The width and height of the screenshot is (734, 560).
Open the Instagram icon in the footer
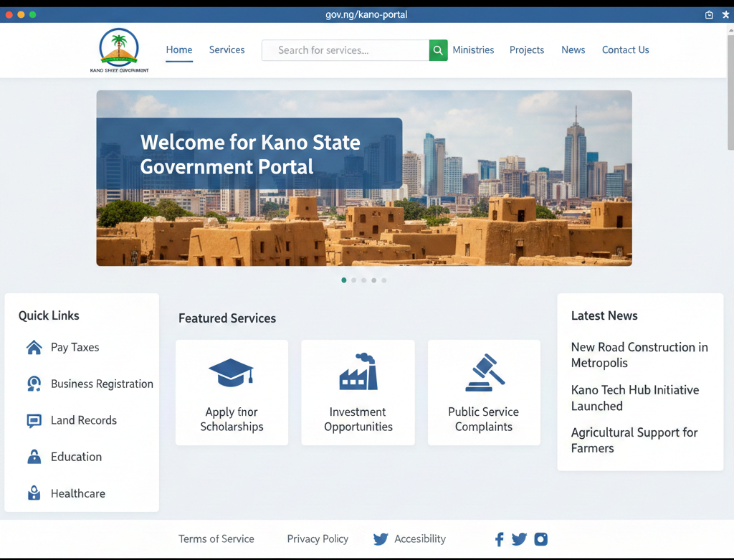point(540,538)
